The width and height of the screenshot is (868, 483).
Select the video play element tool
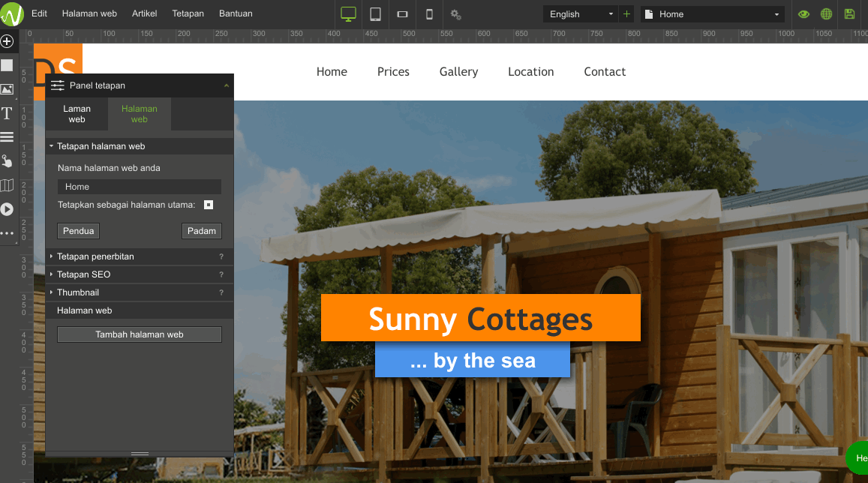pyautogui.click(x=7, y=209)
